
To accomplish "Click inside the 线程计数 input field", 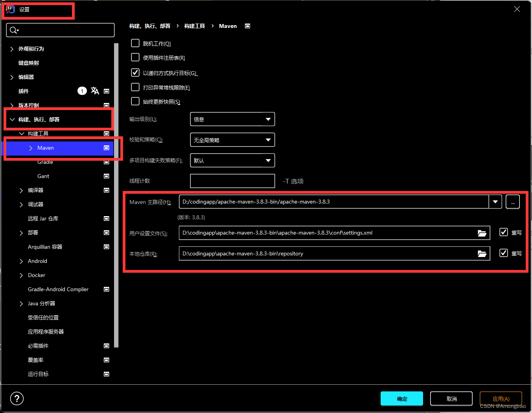I will pyautogui.click(x=232, y=181).
